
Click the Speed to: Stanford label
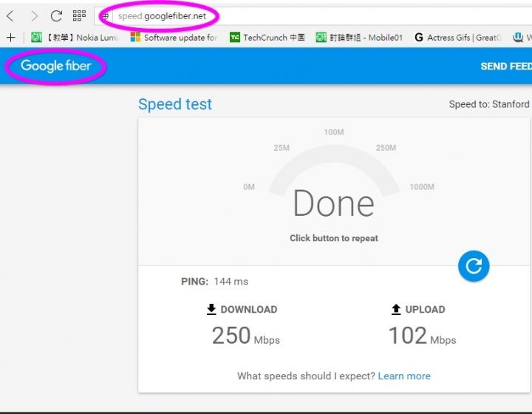(489, 104)
